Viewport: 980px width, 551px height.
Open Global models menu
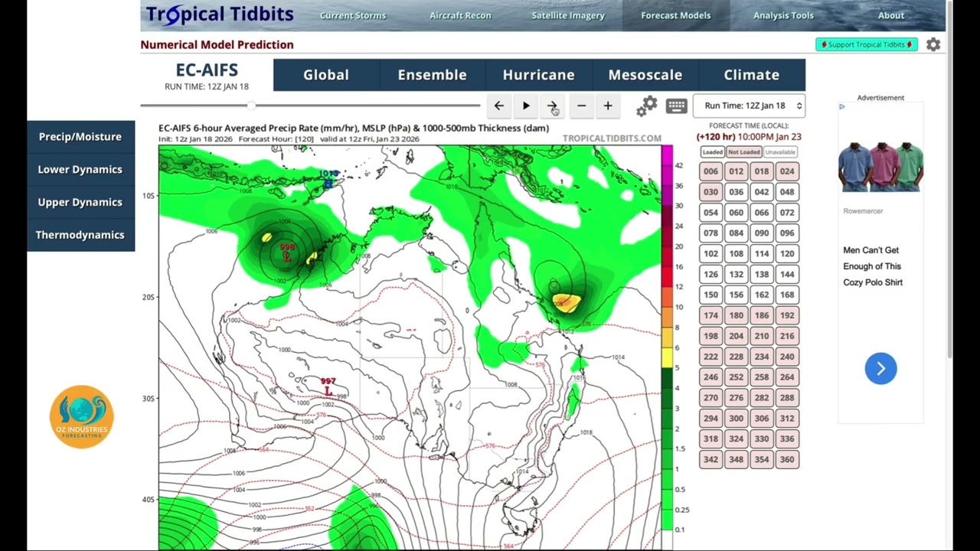pyautogui.click(x=326, y=75)
